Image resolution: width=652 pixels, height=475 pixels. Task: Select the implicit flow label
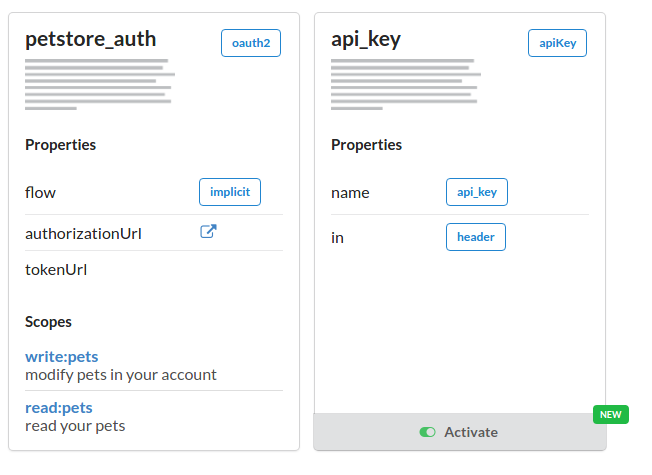(230, 192)
